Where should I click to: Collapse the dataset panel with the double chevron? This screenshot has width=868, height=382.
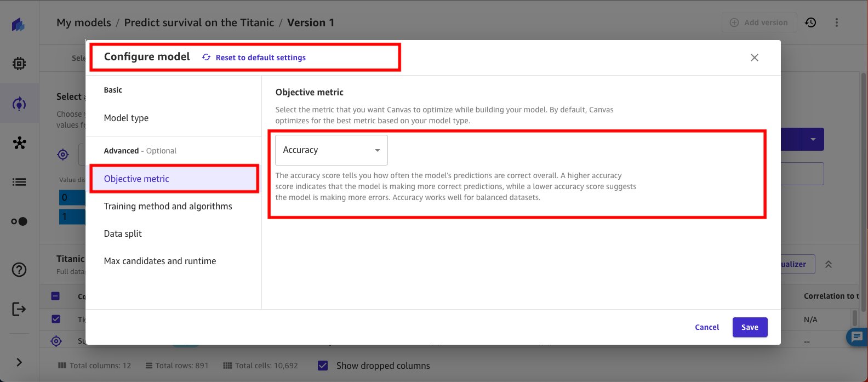[829, 264]
